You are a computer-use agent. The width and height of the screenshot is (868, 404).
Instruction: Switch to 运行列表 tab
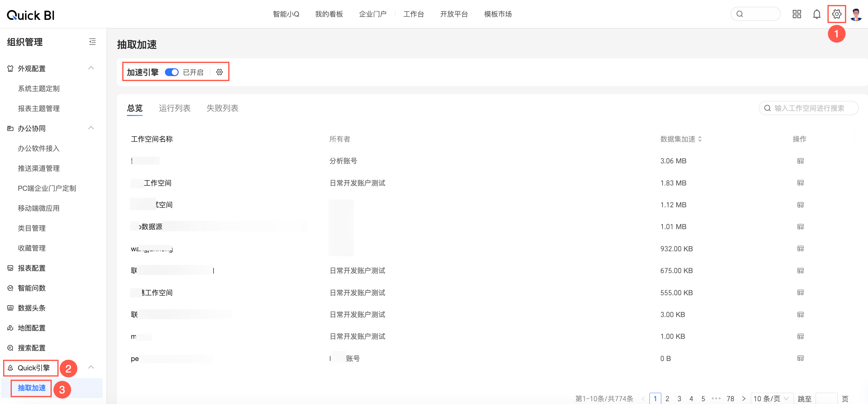point(175,108)
